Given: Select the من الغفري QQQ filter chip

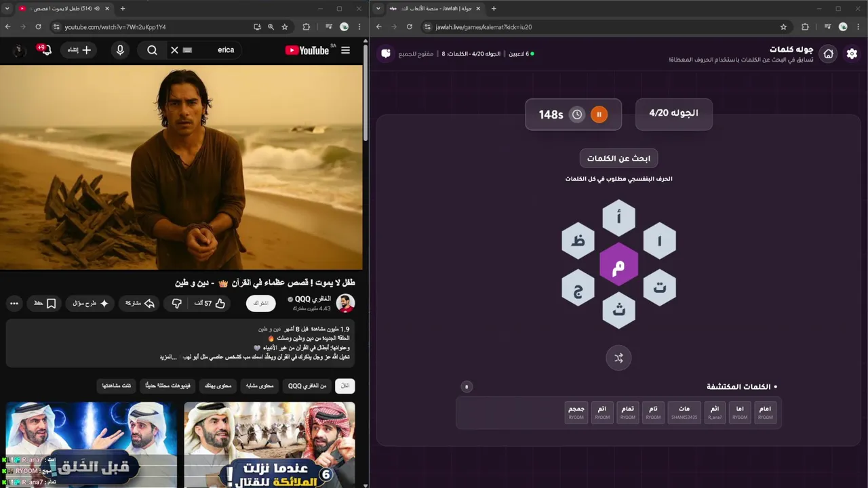Looking at the screenshot, I should click(307, 386).
